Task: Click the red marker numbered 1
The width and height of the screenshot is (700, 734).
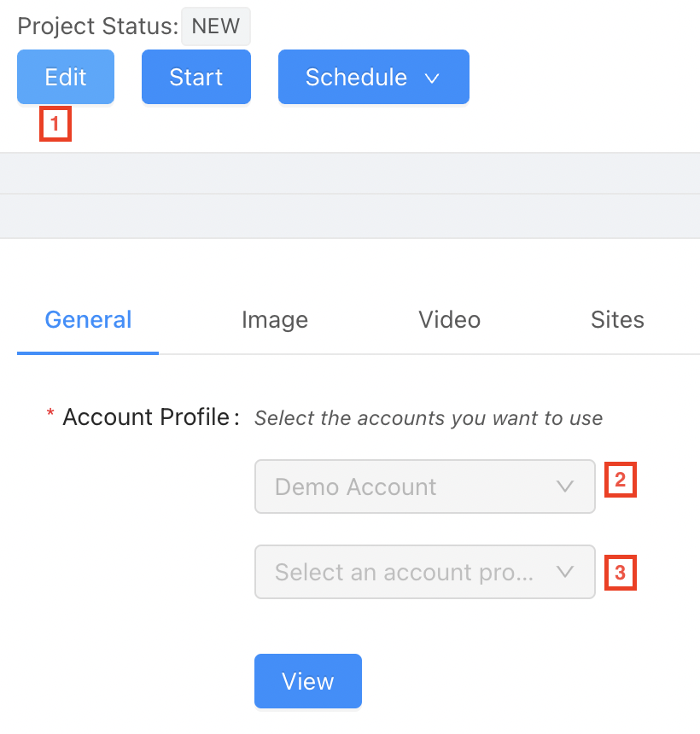Action: click(55, 124)
